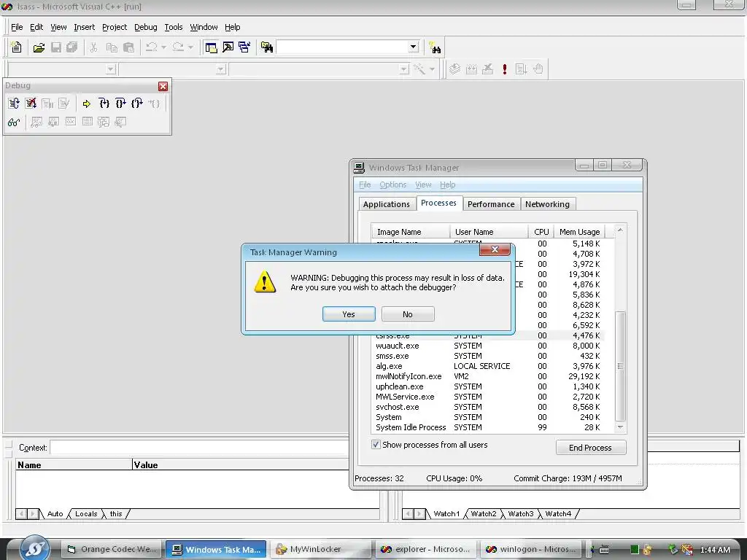Click the Cut scissors icon
Image resolution: width=747 pixels, height=560 pixels.
coord(94,47)
